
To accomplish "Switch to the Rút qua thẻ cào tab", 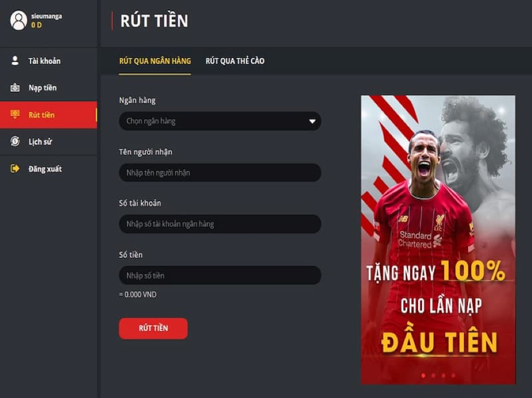I will [x=235, y=61].
